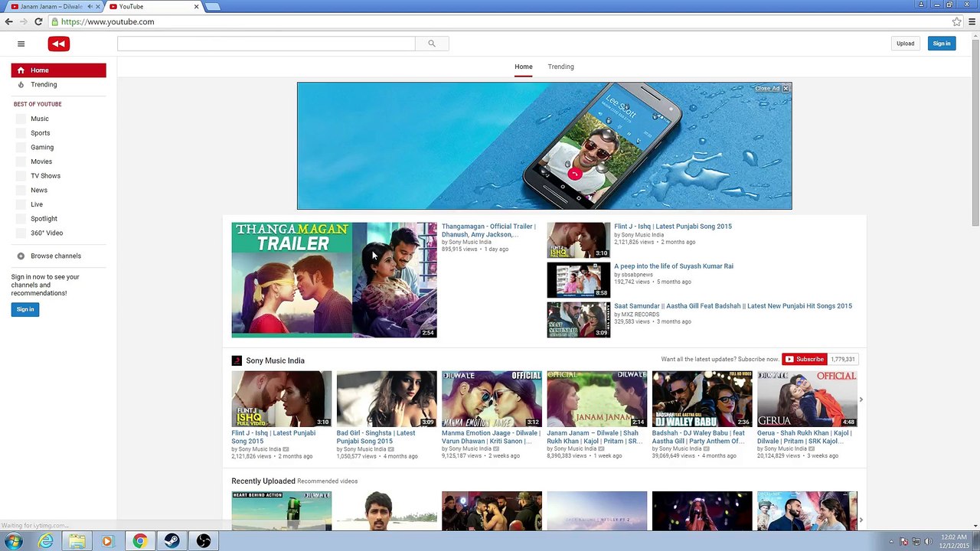
Task: Click the Chrome taskbar icon
Action: [x=139, y=541]
